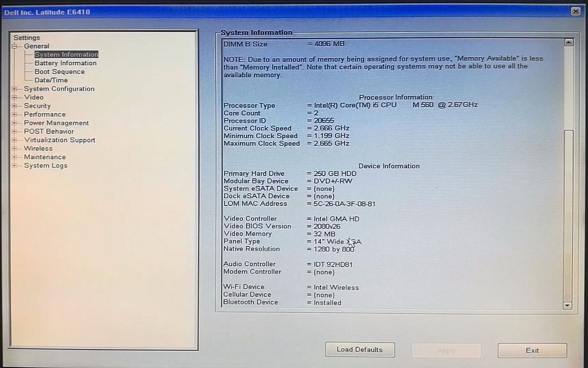Select System Information in the tree
This screenshot has width=588, height=368.
point(66,54)
